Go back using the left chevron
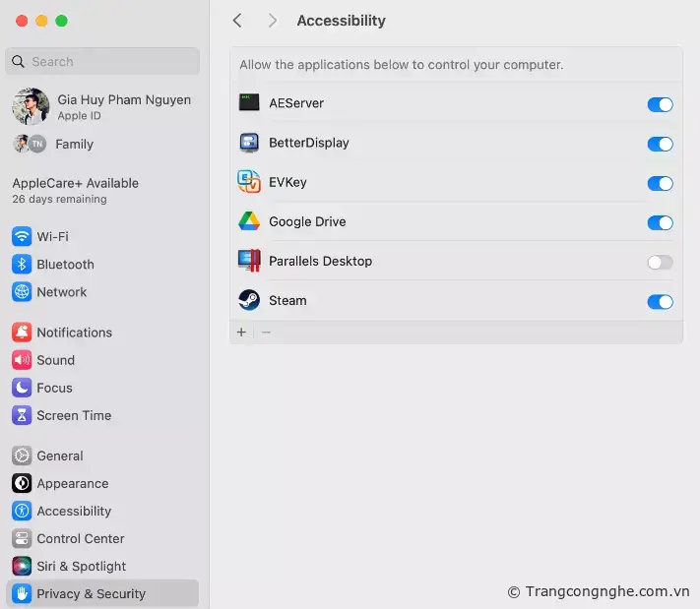Image resolution: width=700 pixels, height=609 pixels. tap(237, 21)
